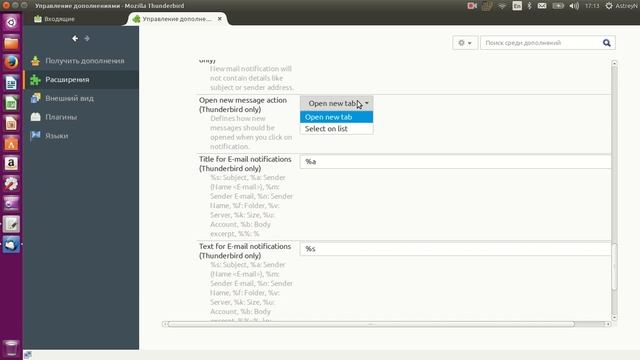Viewport: 640px width, 360px height.
Task: Open Ubuntu Software Center from dock
Action: 11,143
